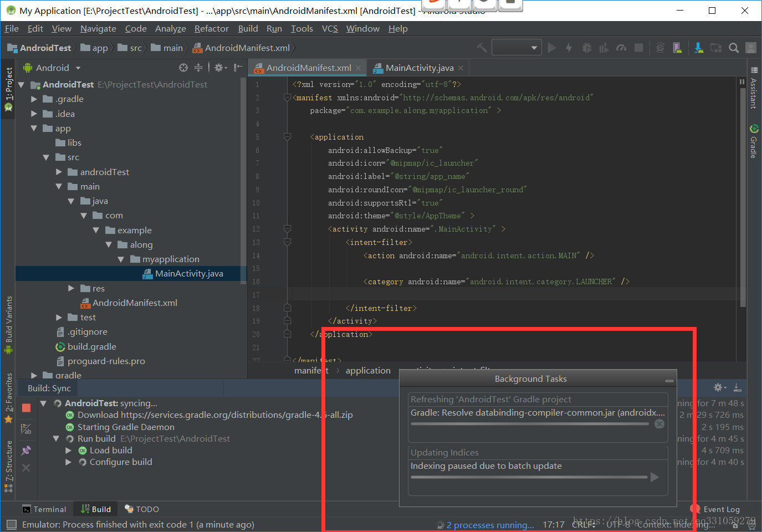Toggle the pin tab pushpin icon
The image size is (762, 532).
click(x=26, y=450)
